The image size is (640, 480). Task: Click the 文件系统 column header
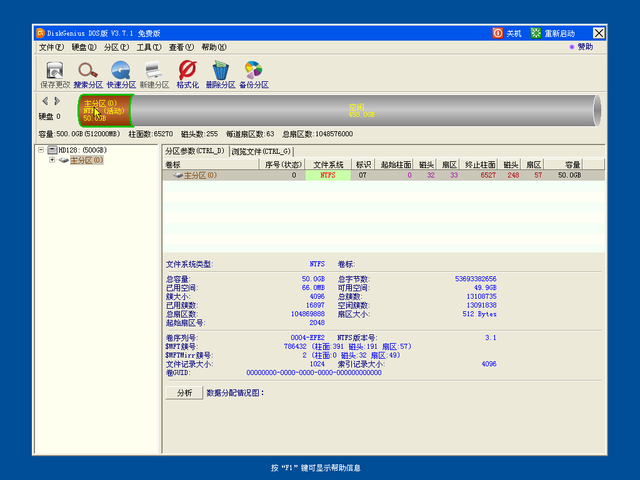(328, 164)
